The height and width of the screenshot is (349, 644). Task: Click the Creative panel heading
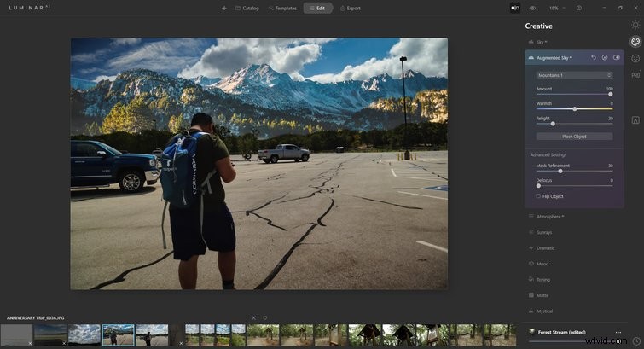click(538, 26)
